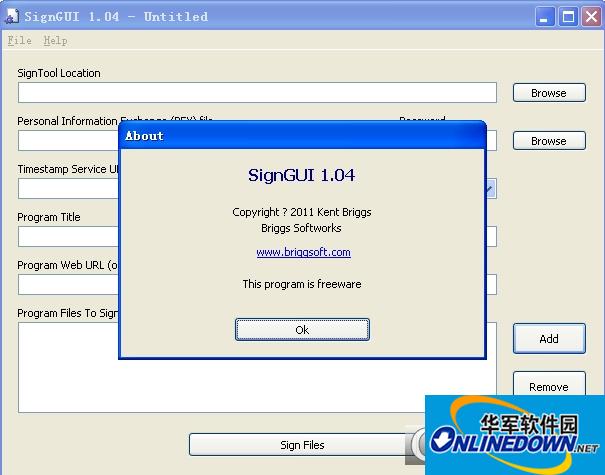The height and width of the screenshot is (475, 605).
Task: Focus the Program Title input field
Action: 68,237
